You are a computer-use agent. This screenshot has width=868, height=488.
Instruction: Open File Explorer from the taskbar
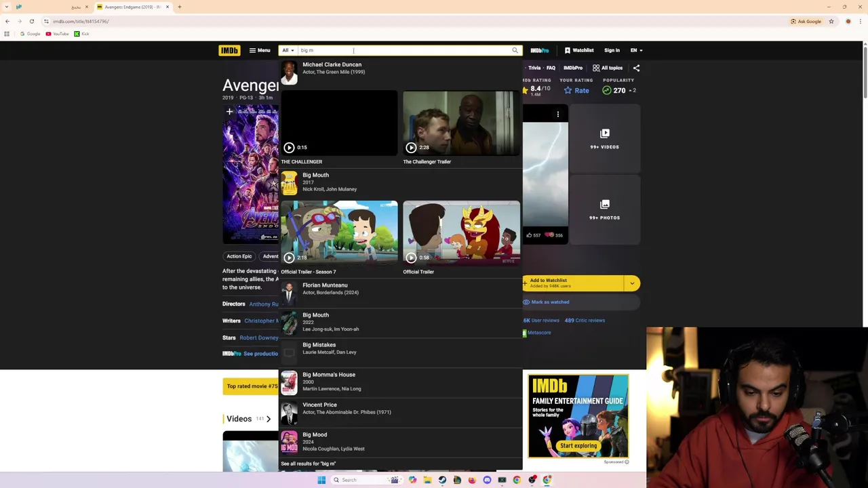[427, 480]
